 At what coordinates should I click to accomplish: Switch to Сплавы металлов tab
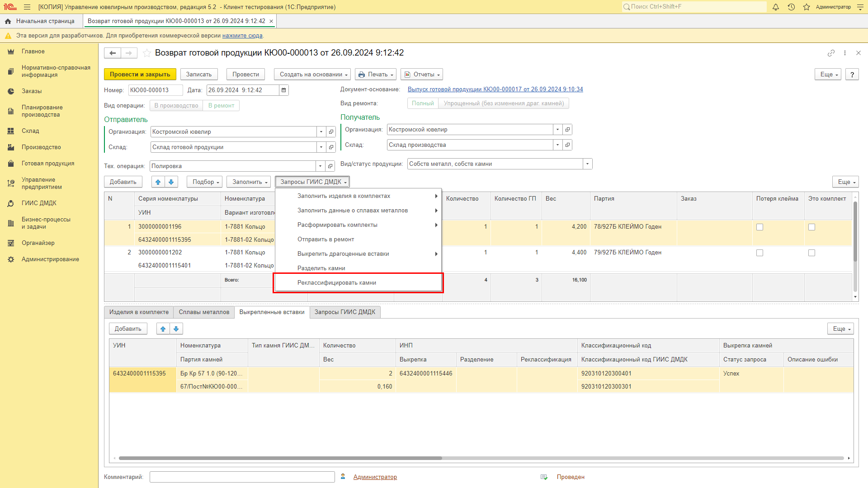[204, 312]
